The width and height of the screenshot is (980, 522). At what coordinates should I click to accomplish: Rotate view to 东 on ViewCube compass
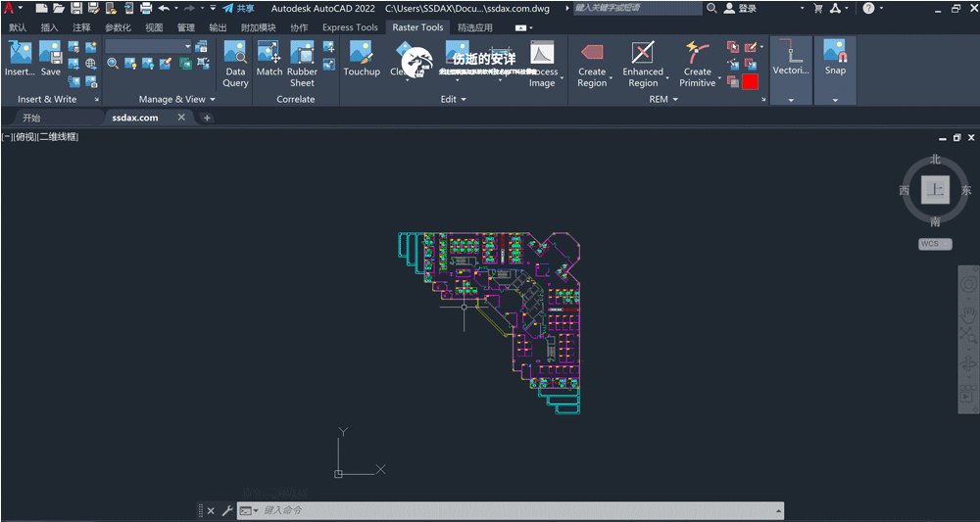966,190
